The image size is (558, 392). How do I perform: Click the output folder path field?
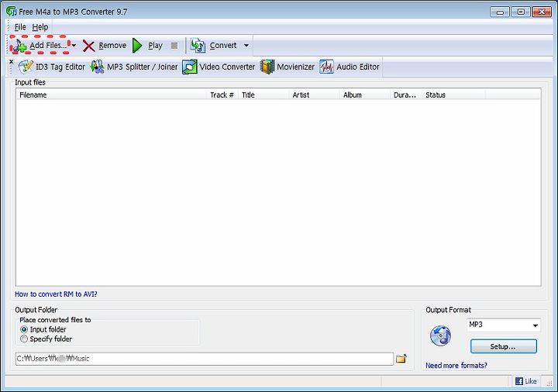click(205, 359)
